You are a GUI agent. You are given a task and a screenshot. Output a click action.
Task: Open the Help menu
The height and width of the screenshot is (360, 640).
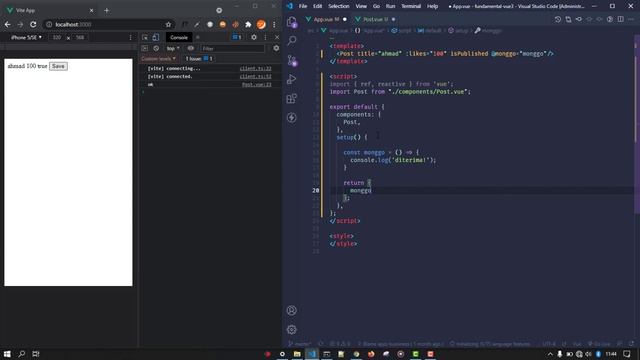432,6
